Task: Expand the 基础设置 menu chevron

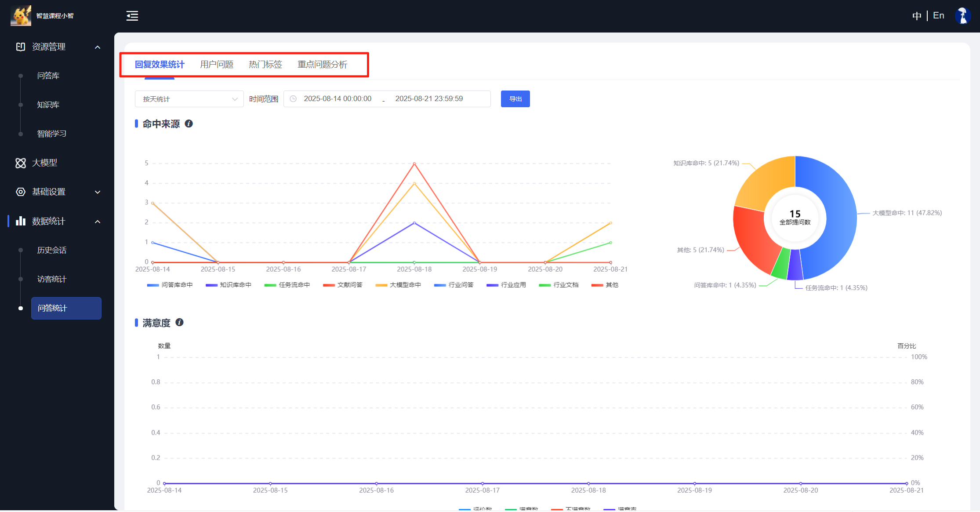Action: [x=98, y=192]
